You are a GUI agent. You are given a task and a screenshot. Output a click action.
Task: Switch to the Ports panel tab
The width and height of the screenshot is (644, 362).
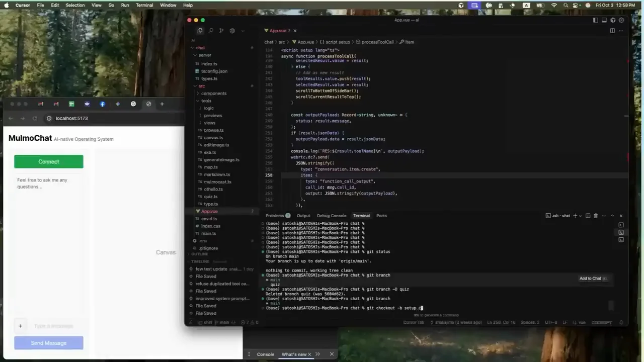(381, 216)
